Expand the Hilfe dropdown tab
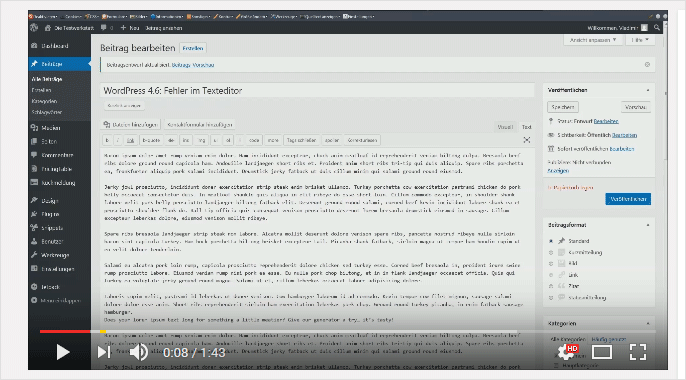The height and width of the screenshot is (380, 686). coord(640,40)
